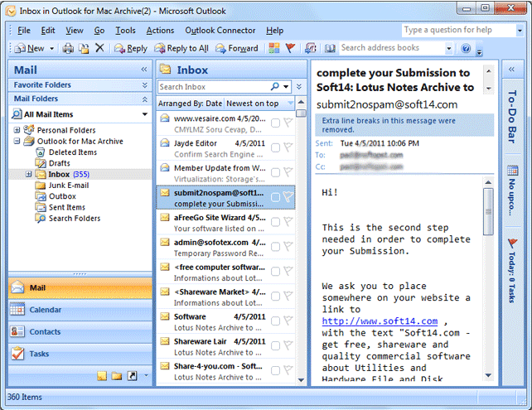Collapse Mail Folders section
Image resolution: width=532 pixels, height=410 pixels.
click(x=145, y=99)
